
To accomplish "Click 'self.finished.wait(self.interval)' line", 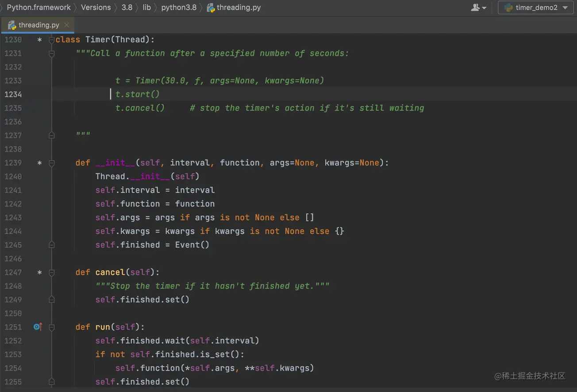I will (x=177, y=341).
